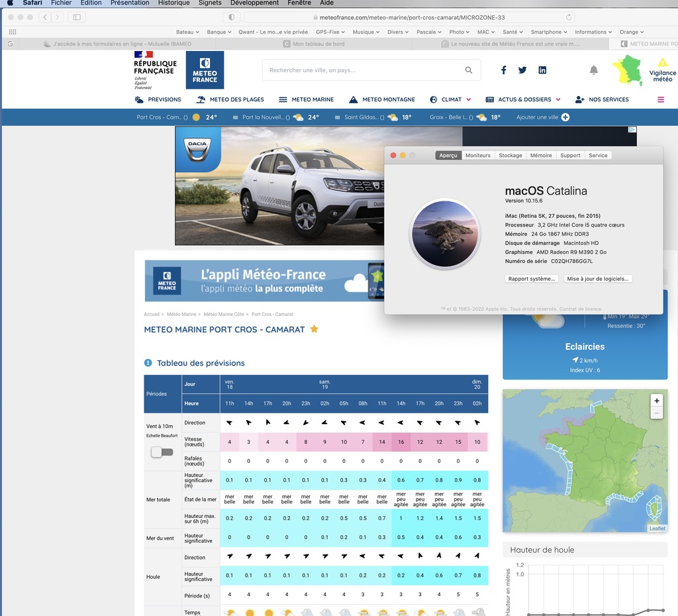Open NOS SERVICES link
The width and height of the screenshot is (678, 616).
click(x=602, y=99)
